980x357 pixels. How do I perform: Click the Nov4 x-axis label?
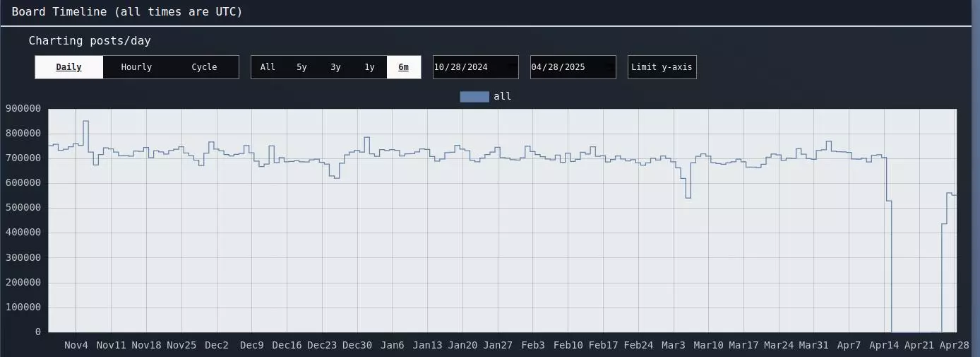tap(76, 345)
